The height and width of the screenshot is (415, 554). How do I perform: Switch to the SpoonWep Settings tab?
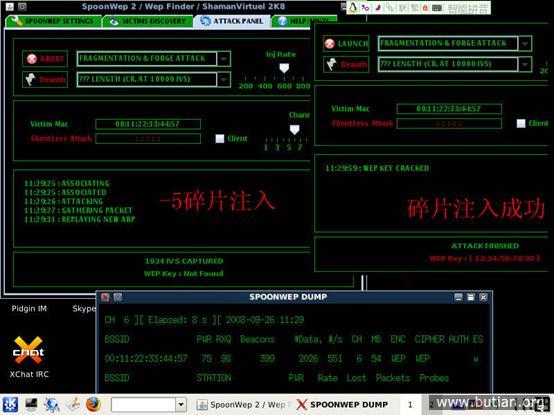click(x=53, y=21)
